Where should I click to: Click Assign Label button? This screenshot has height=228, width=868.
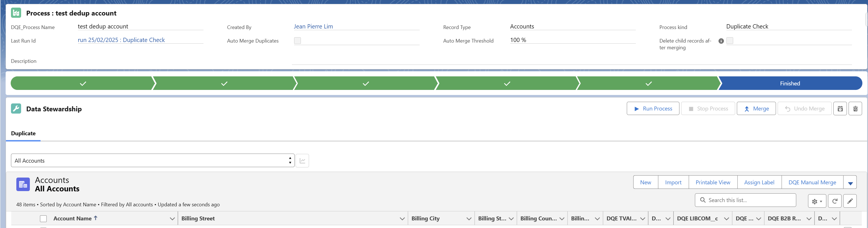(x=759, y=182)
